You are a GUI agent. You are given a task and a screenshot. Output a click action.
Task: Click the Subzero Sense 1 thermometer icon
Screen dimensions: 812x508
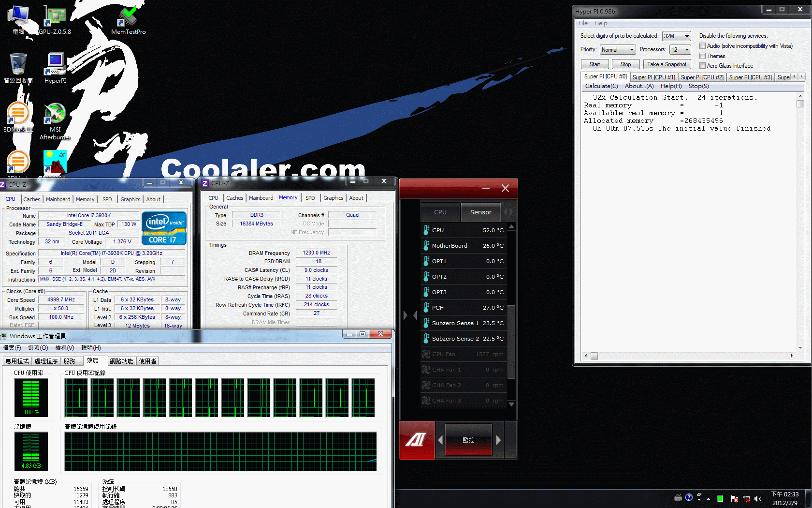(x=426, y=323)
